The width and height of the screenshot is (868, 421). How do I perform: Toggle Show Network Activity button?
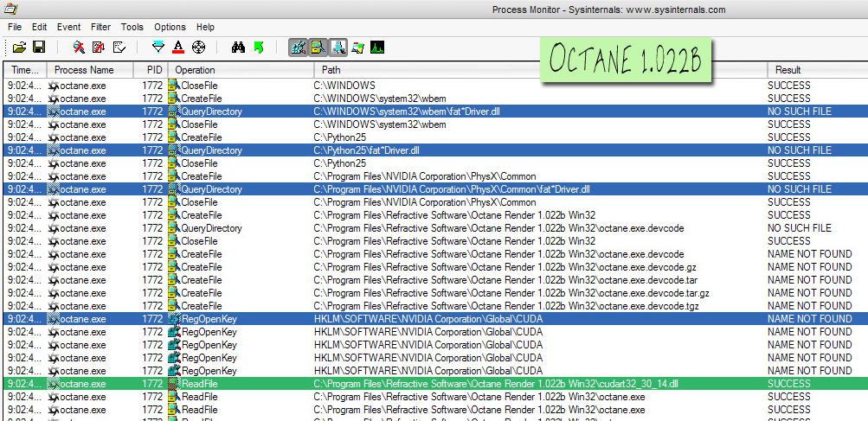[338, 48]
